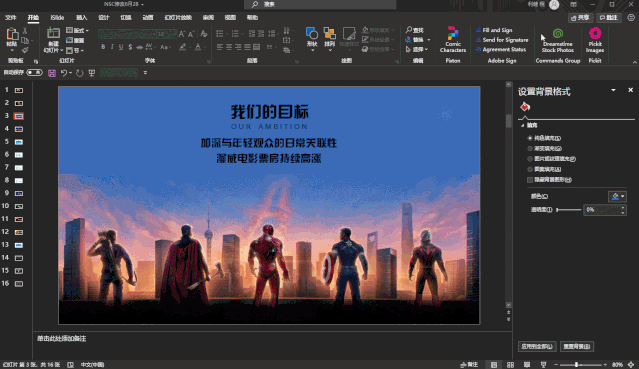Click Apply to All button

[x=537, y=347]
